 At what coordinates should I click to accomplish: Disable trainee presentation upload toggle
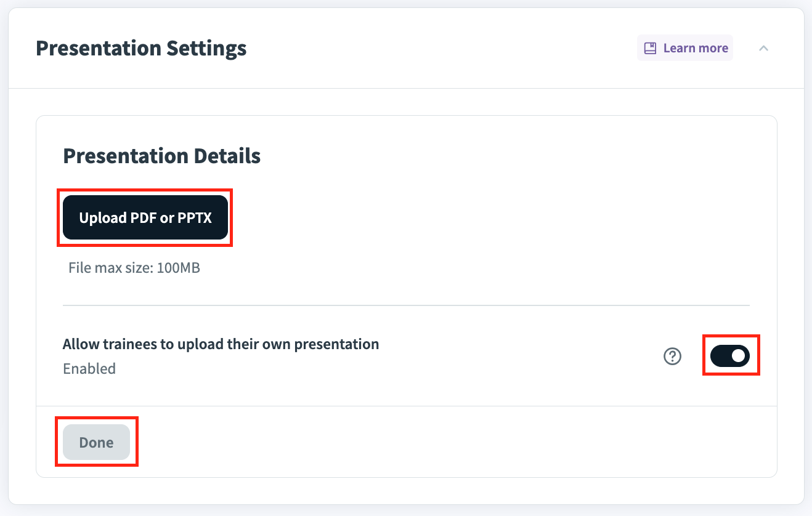click(x=730, y=356)
